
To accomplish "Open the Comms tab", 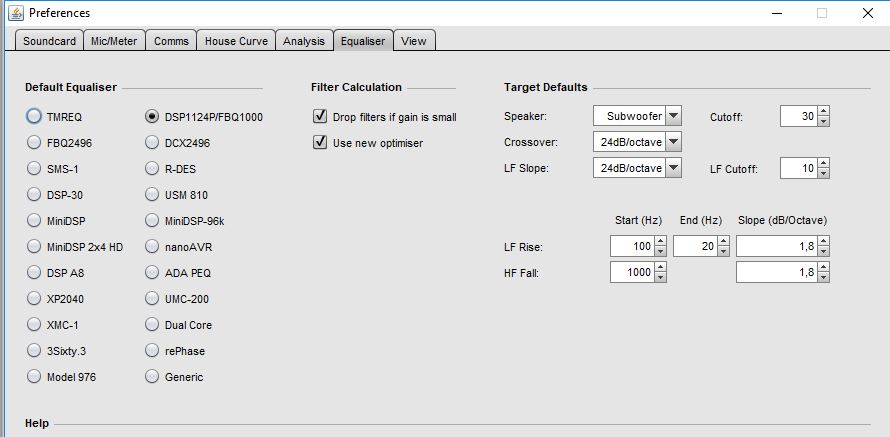I will (171, 41).
